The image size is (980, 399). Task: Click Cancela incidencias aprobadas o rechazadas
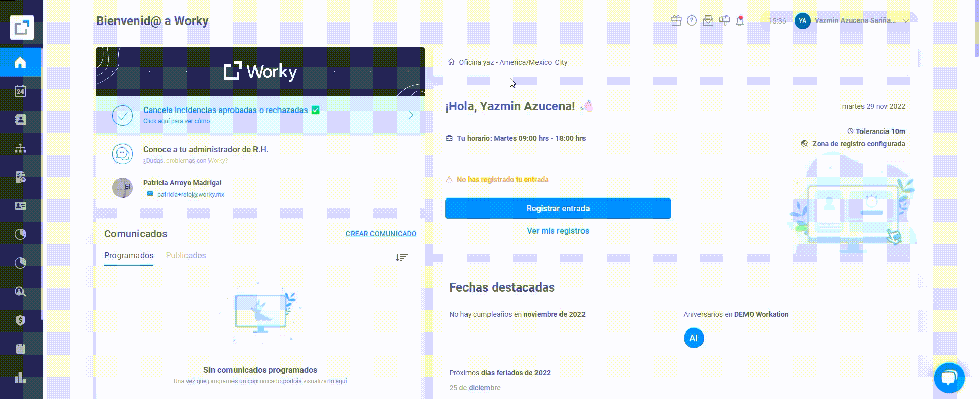coord(225,110)
